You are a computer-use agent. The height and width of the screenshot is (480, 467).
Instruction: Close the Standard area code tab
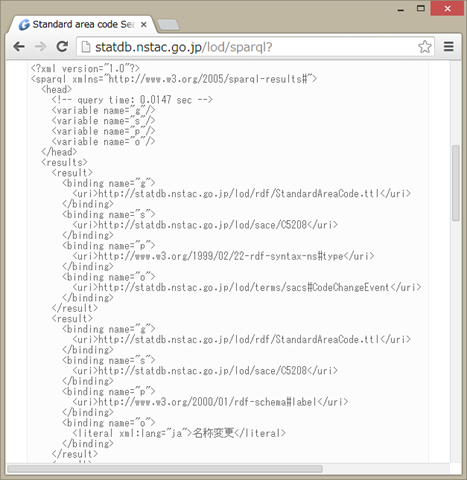coord(144,25)
